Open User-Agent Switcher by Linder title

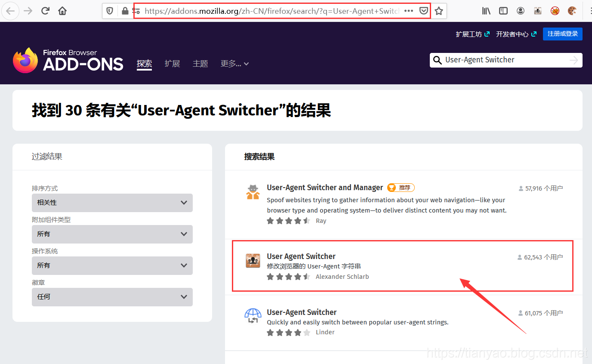point(302,312)
